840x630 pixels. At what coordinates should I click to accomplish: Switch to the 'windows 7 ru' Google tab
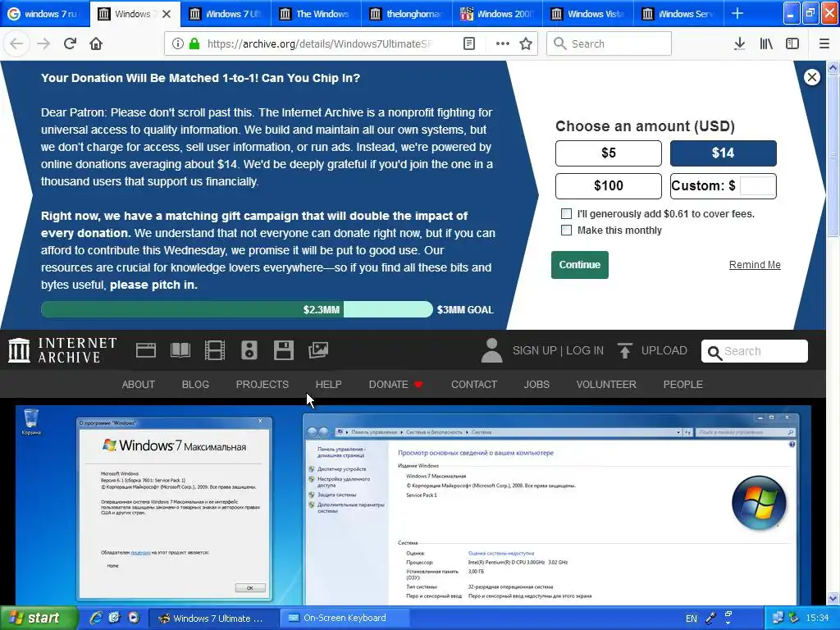pos(44,14)
